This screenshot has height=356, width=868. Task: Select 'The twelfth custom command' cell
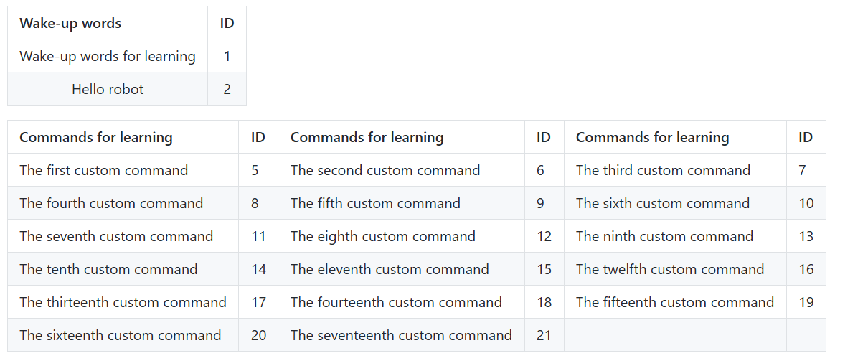[x=675, y=269]
